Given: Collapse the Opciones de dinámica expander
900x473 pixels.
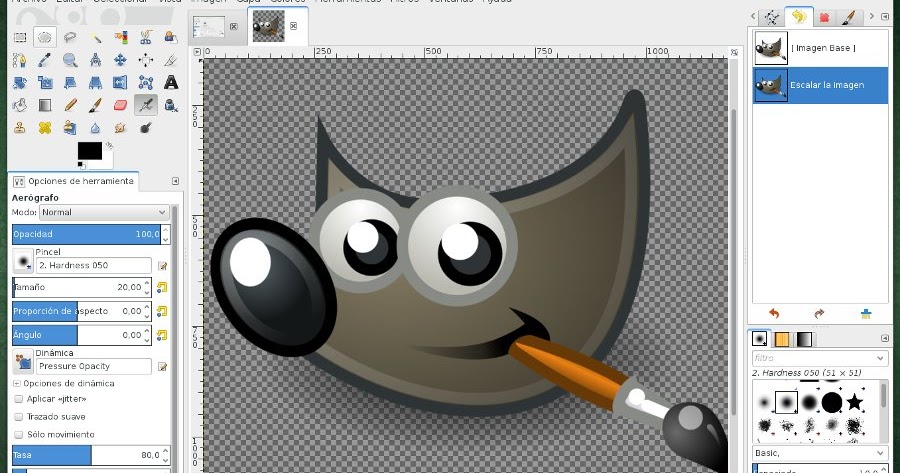Looking at the screenshot, I should point(17,383).
